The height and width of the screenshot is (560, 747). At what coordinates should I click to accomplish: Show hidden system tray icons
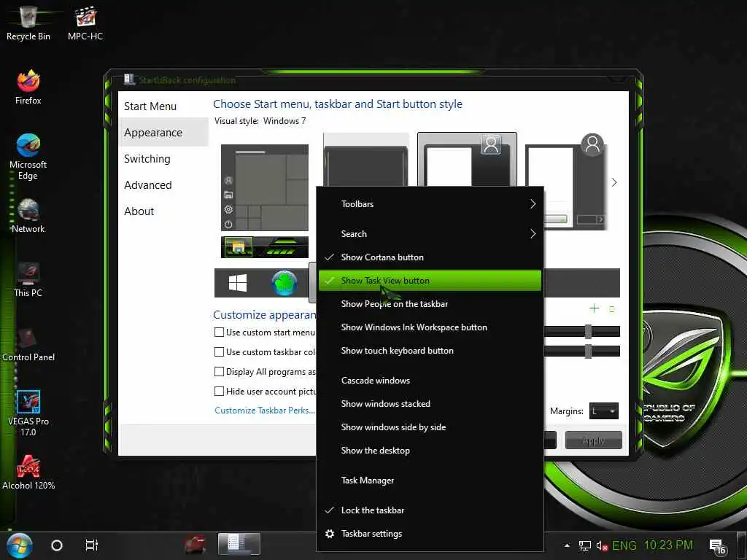[567, 545]
